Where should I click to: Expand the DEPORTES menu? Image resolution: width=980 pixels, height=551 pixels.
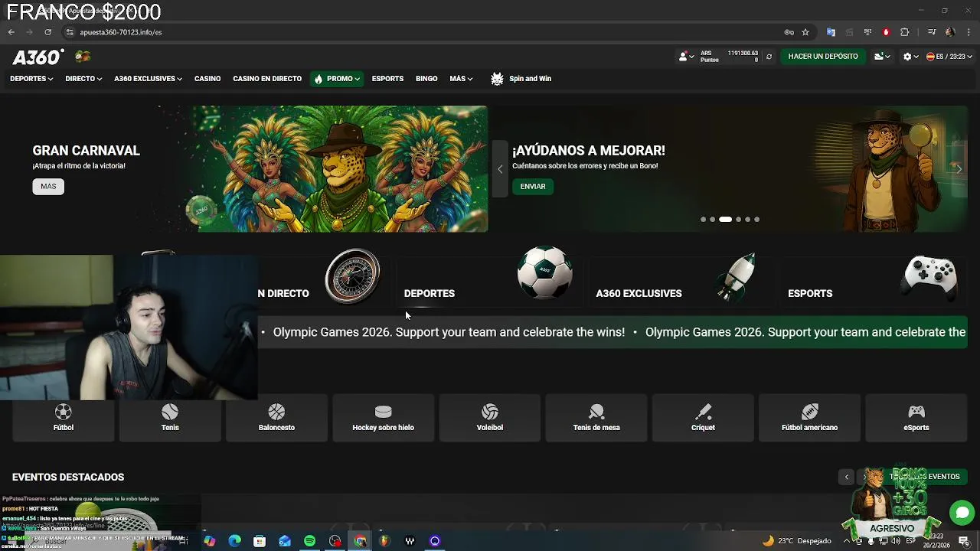click(31, 79)
